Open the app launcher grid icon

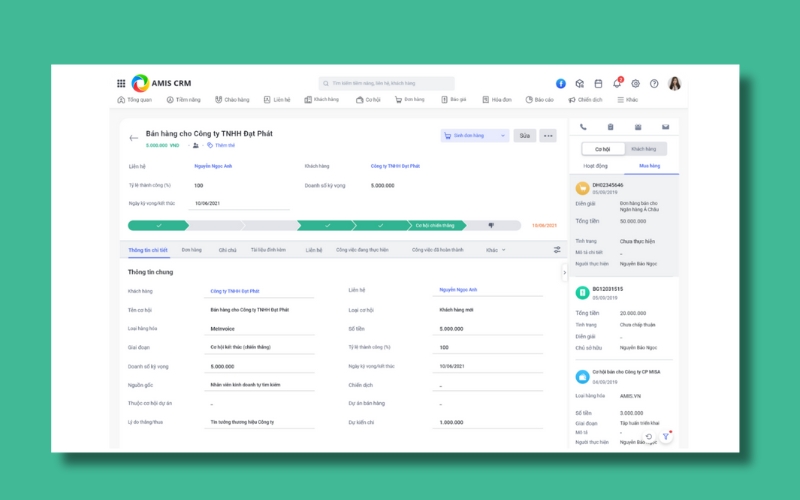tap(121, 84)
